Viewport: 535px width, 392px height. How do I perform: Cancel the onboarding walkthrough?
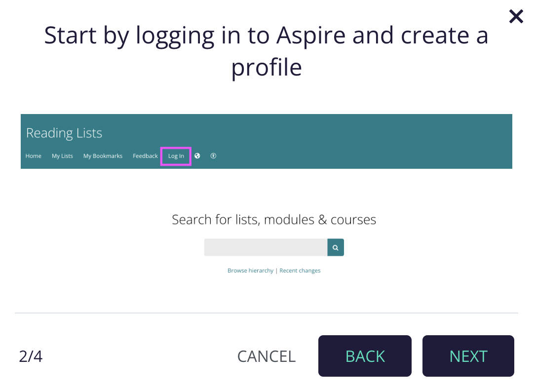[x=267, y=356]
